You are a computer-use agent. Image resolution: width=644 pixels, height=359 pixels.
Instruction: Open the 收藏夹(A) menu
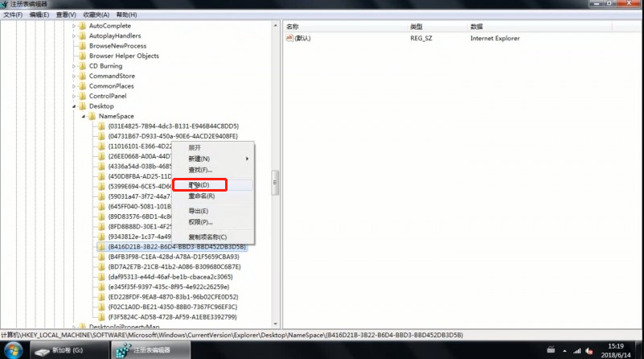tap(96, 14)
